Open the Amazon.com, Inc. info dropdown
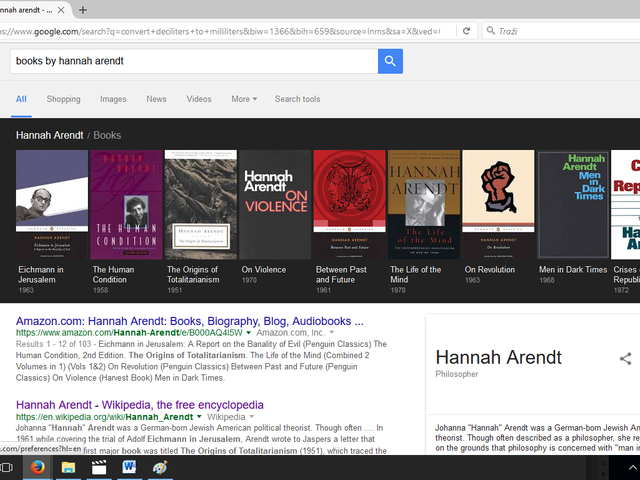This screenshot has height=480, width=640. (331, 333)
